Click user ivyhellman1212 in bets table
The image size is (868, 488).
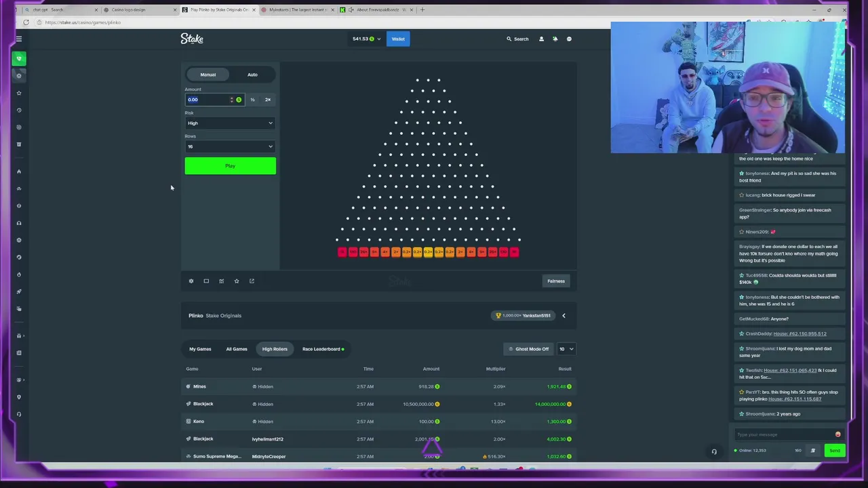click(268, 439)
